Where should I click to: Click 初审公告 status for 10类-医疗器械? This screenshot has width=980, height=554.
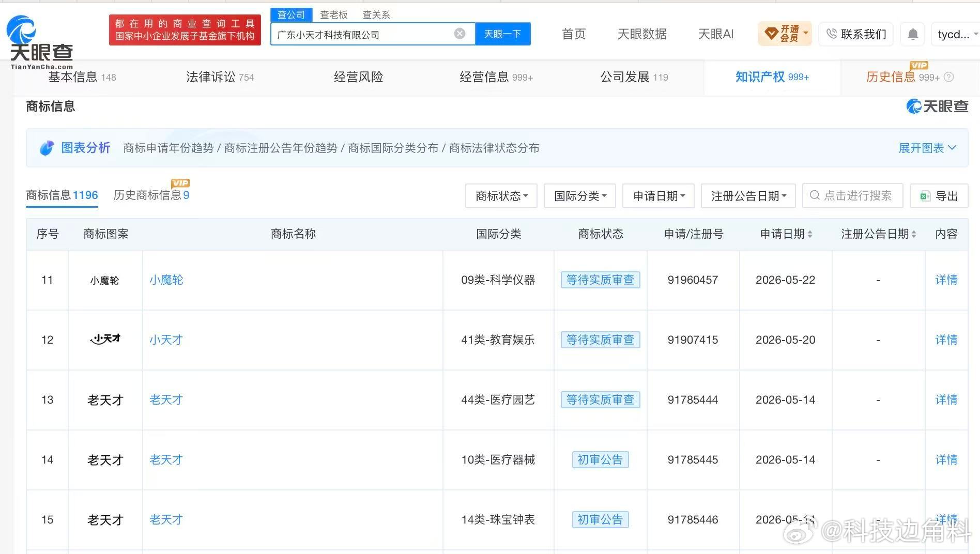click(600, 459)
